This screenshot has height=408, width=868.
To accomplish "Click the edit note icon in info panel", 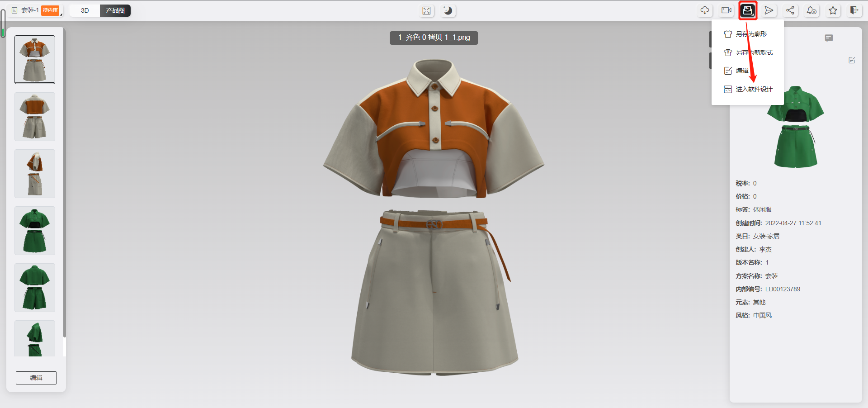I will coord(852,60).
